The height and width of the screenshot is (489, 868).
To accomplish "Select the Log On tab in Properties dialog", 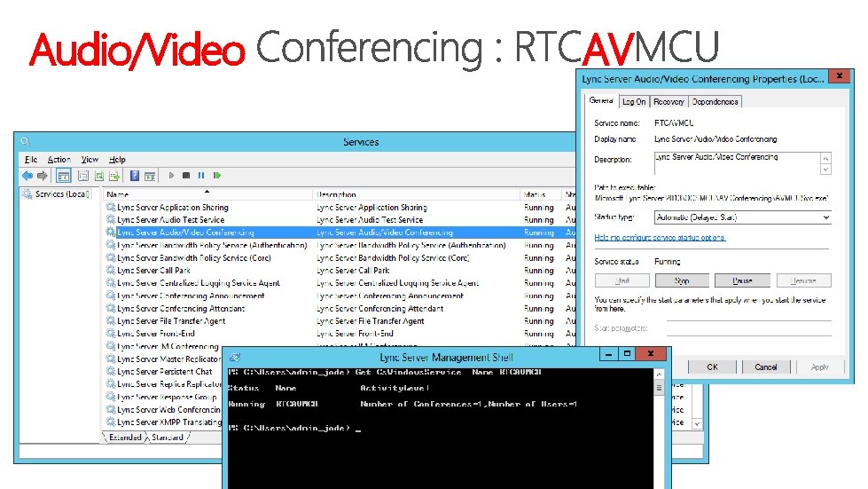I will click(x=633, y=102).
